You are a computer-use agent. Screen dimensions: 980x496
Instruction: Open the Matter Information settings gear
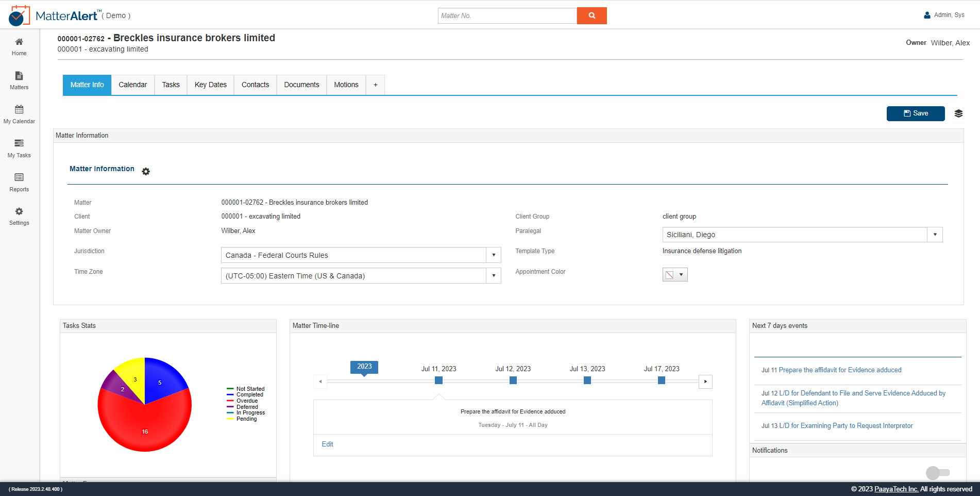pyautogui.click(x=146, y=171)
